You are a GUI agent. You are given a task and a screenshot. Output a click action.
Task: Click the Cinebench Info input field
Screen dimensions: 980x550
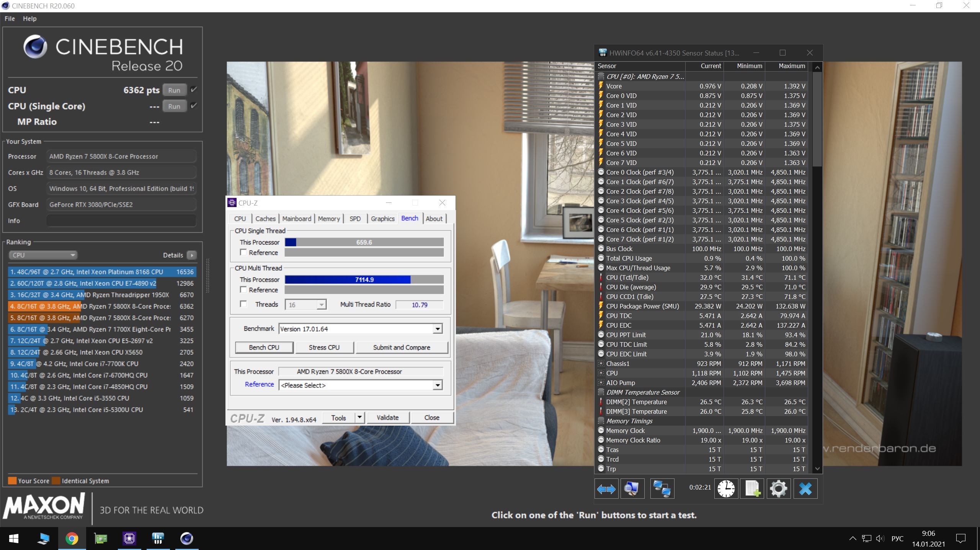(121, 221)
